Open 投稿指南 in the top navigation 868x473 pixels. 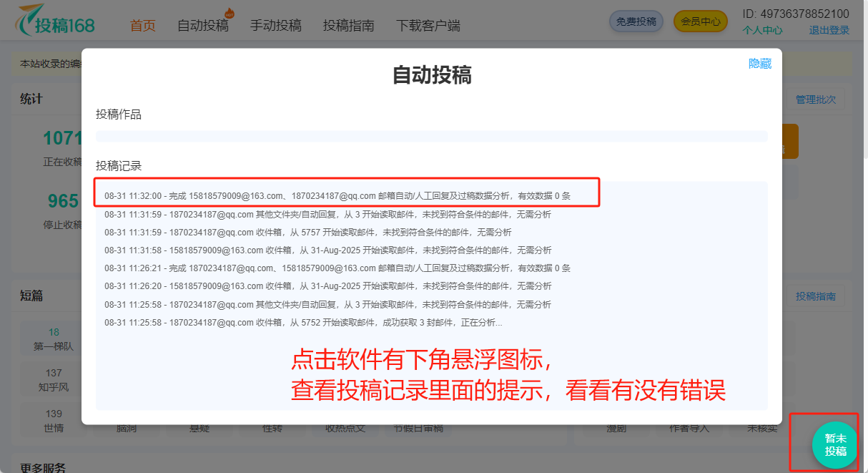(x=348, y=26)
